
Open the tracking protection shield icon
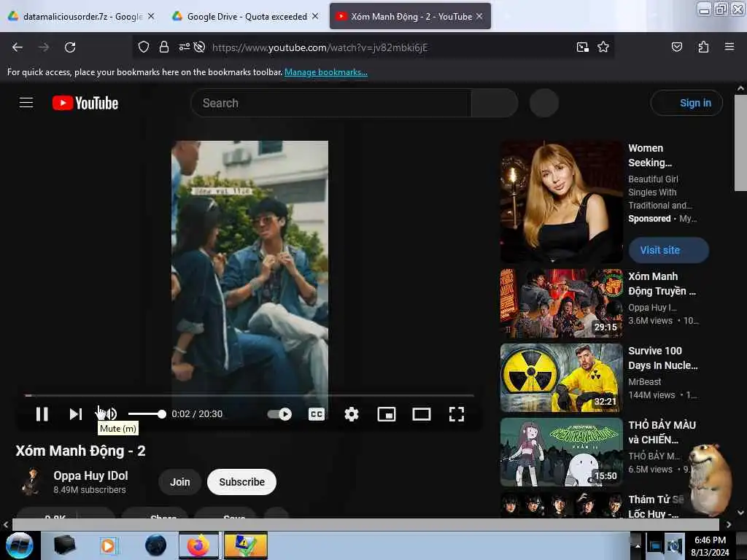tap(144, 47)
